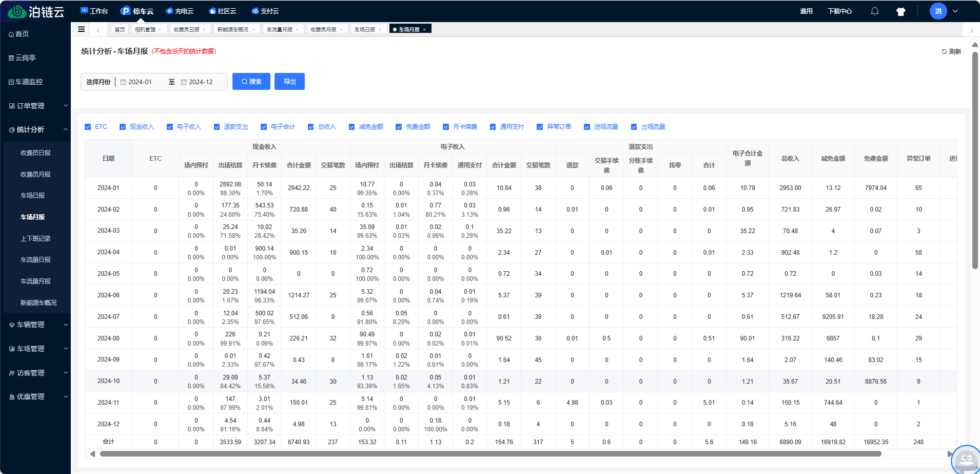Click the table horizontal scrollbar
Screen dimensions: 980x474
[x=491, y=454]
